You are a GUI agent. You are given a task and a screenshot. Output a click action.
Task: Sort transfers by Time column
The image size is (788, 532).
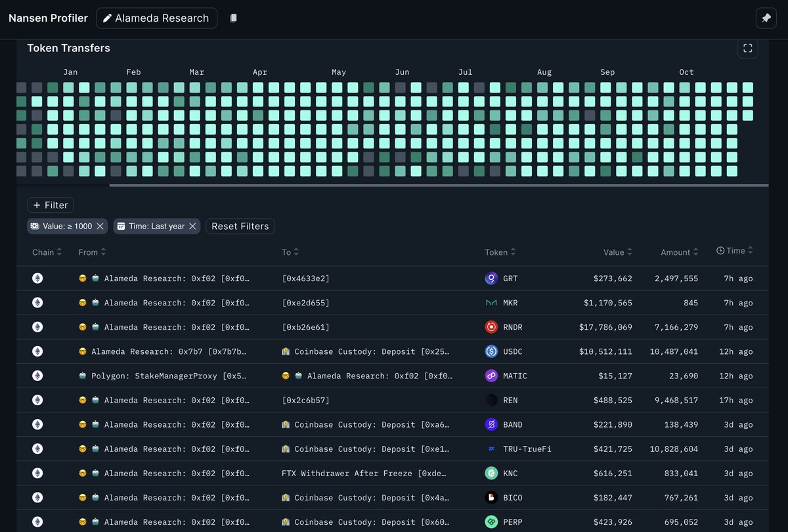(x=735, y=251)
